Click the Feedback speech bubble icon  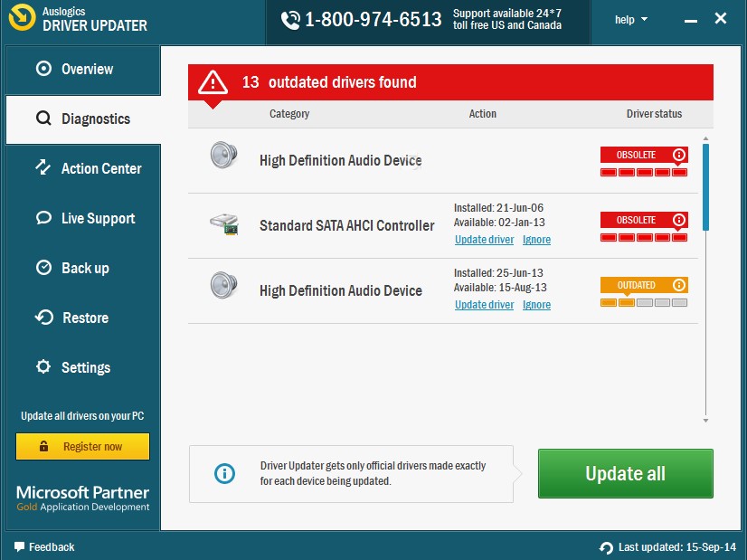(19, 546)
